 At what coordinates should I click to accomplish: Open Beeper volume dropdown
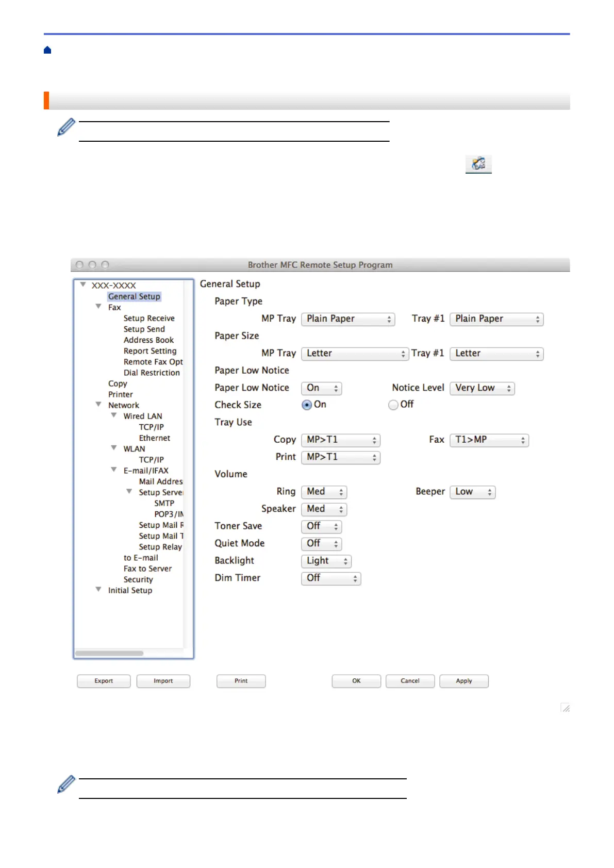point(473,492)
